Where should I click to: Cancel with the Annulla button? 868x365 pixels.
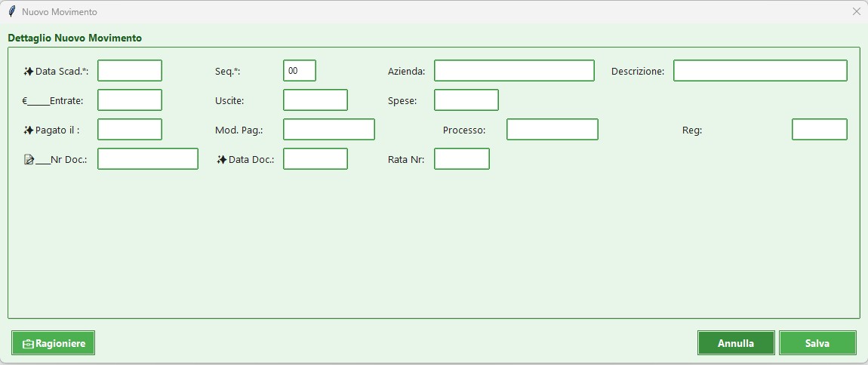[736, 343]
